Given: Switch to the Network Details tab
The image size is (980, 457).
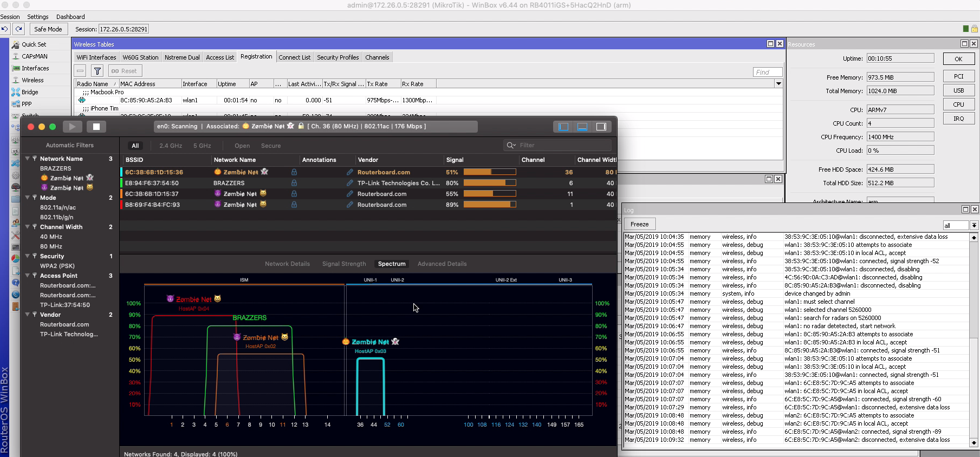Looking at the screenshot, I should click(287, 264).
